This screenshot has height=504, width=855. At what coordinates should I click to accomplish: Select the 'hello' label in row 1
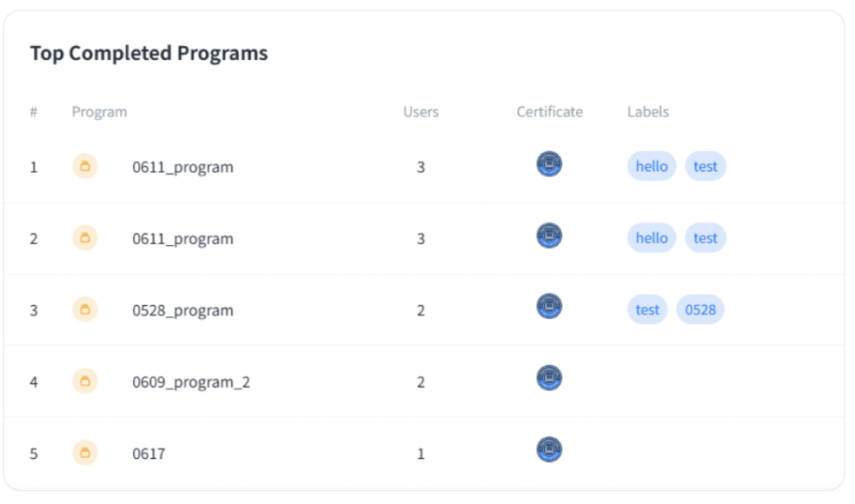pyautogui.click(x=651, y=166)
